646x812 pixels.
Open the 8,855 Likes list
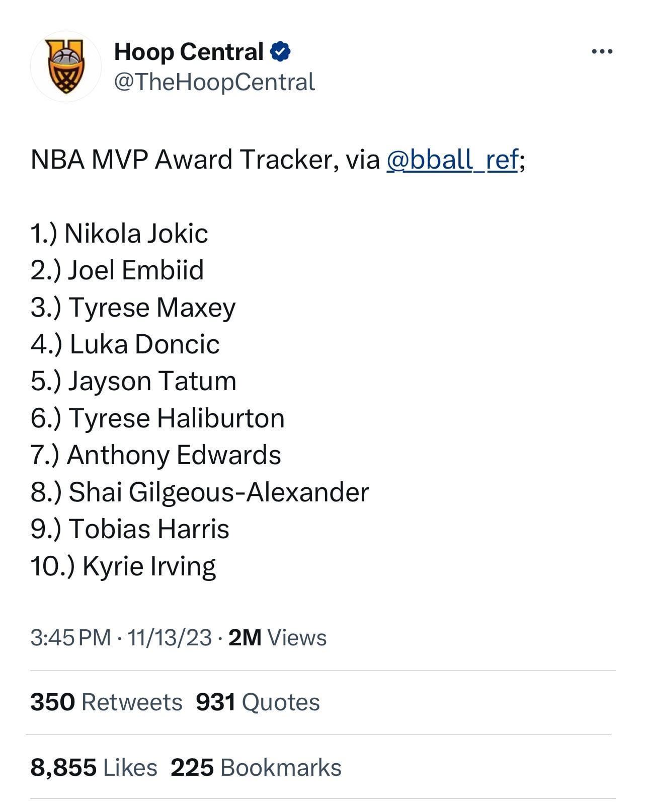pos(94,767)
